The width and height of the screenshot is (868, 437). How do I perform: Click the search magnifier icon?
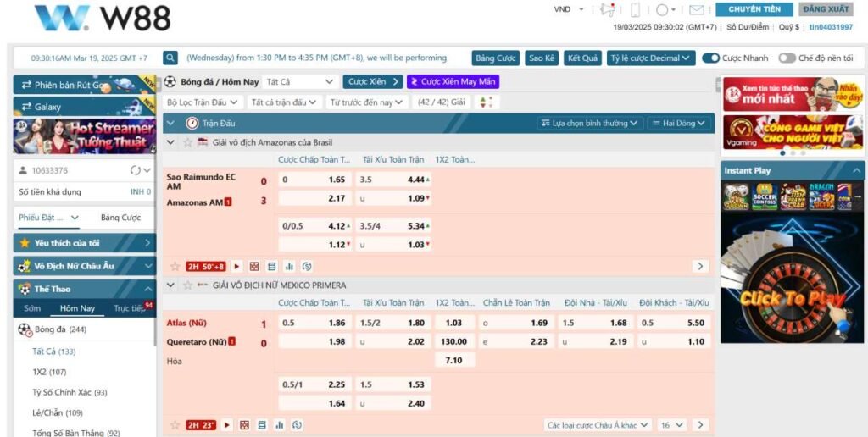[x=170, y=58]
